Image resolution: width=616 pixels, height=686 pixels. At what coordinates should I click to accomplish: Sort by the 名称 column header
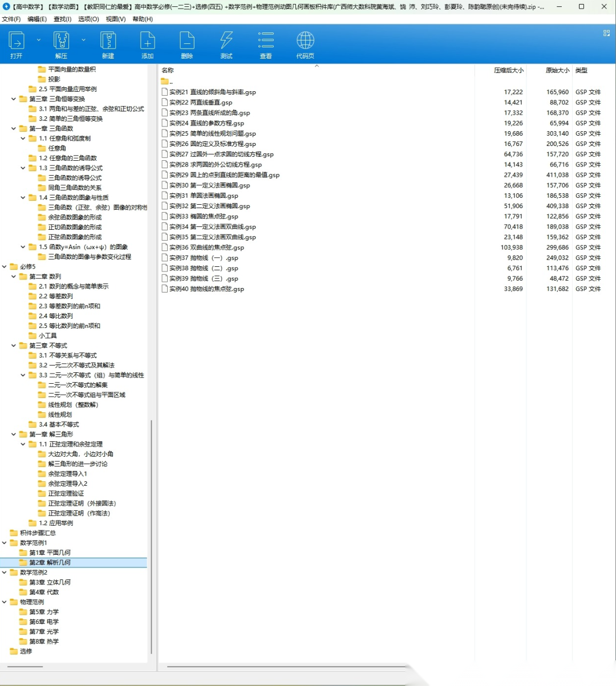(168, 71)
